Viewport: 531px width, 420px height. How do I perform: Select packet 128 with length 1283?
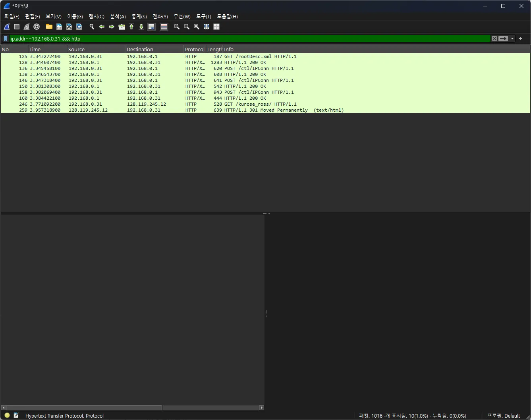(x=265, y=62)
